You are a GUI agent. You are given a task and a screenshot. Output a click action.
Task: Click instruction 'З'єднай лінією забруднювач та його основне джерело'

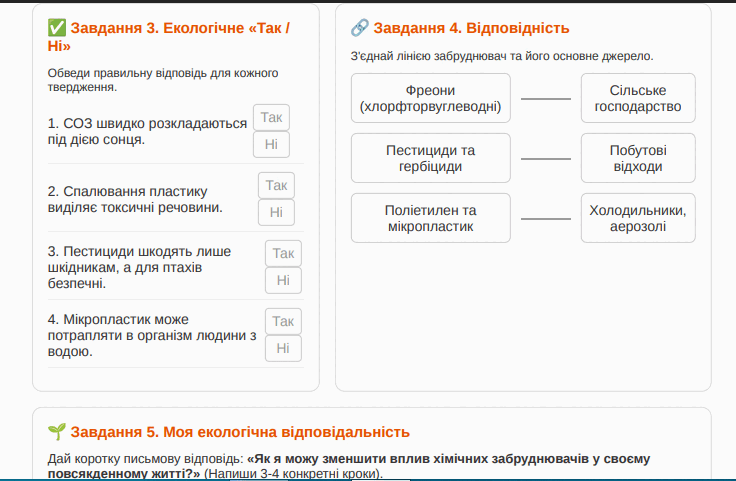[x=502, y=56]
